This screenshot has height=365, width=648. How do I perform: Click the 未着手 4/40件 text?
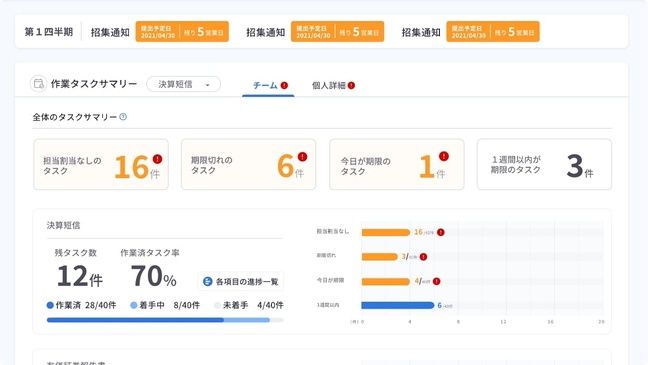[253, 305]
